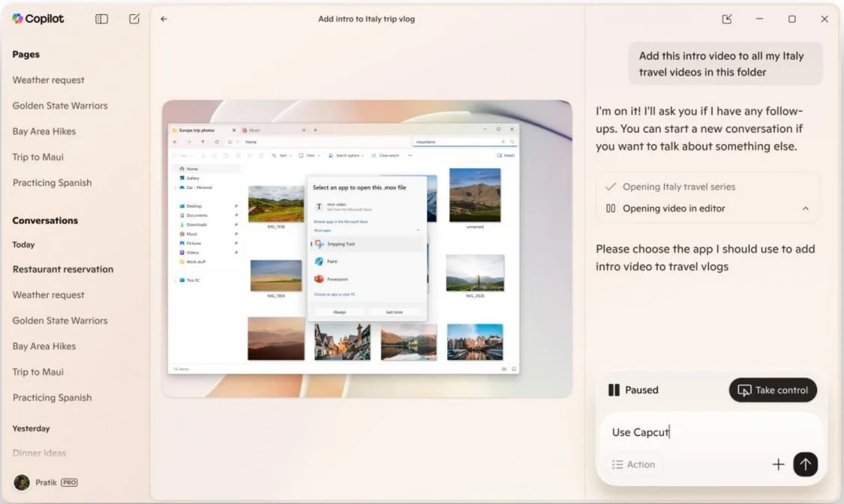Click Paused to resume the agent
The width and height of the screenshot is (844, 504).
(x=632, y=390)
